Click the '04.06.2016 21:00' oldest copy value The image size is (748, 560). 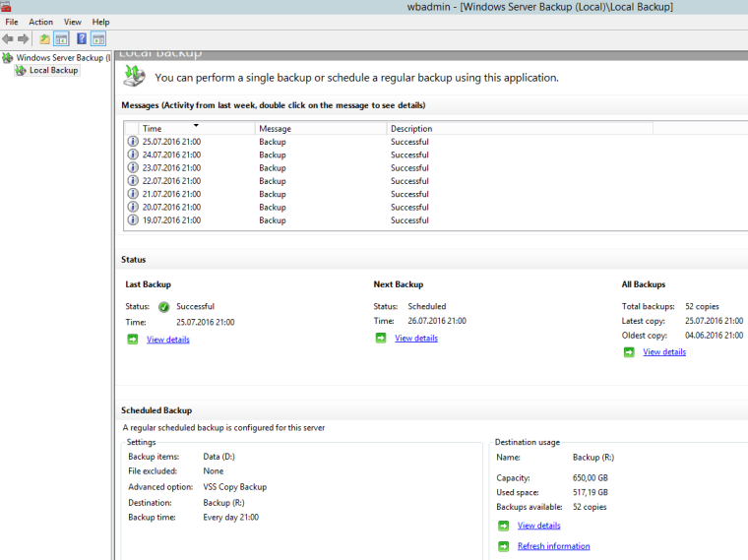point(714,336)
